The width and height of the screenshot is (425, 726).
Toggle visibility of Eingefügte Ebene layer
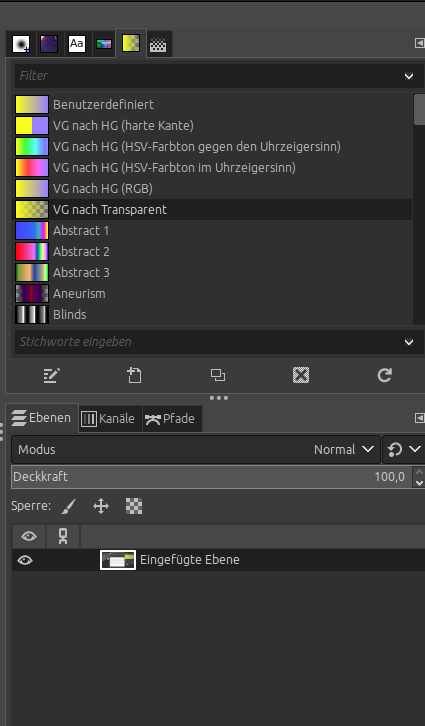click(25, 560)
